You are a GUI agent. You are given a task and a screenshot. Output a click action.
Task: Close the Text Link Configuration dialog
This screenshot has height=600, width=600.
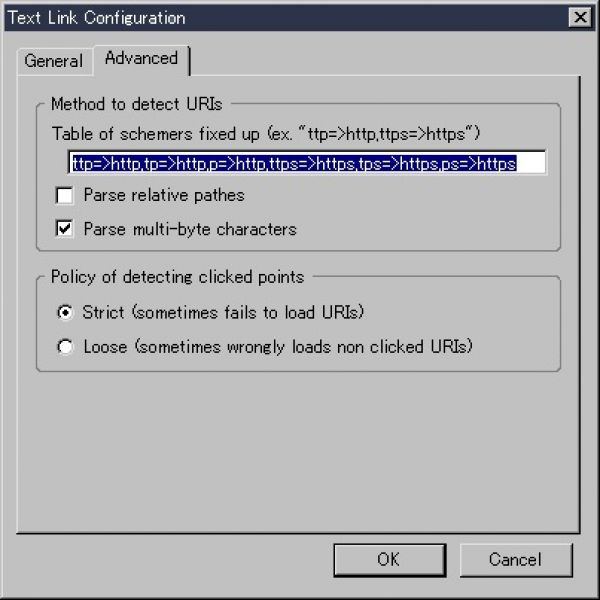pyautogui.click(x=578, y=18)
